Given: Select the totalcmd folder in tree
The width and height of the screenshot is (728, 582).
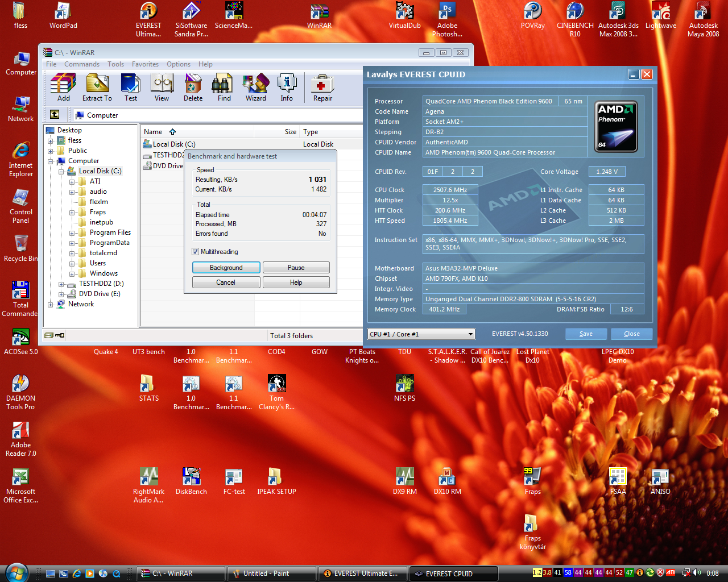Looking at the screenshot, I should [x=103, y=253].
